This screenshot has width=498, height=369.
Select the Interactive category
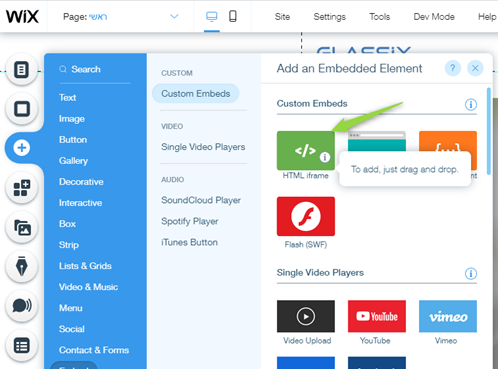coord(80,203)
